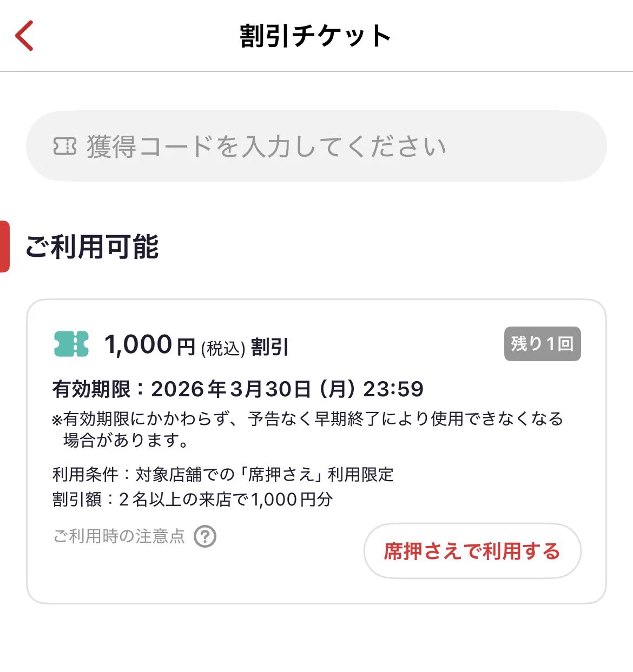Viewport: 633px width, 672px height.
Task: Tap the red marker beside ご利用可能
Action: tap(4, 247)
